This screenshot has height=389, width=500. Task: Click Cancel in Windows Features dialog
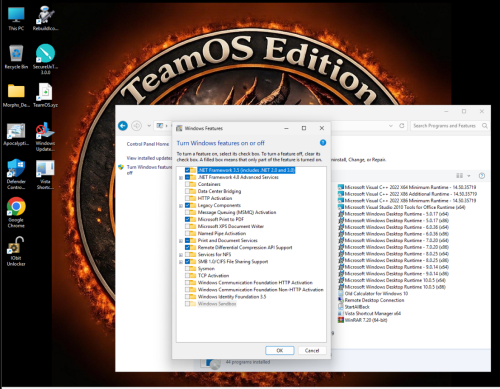312,350
